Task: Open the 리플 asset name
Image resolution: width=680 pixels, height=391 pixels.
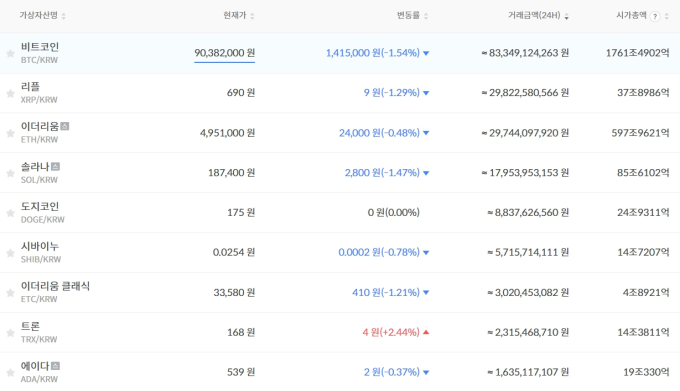Action: (30, 87)
